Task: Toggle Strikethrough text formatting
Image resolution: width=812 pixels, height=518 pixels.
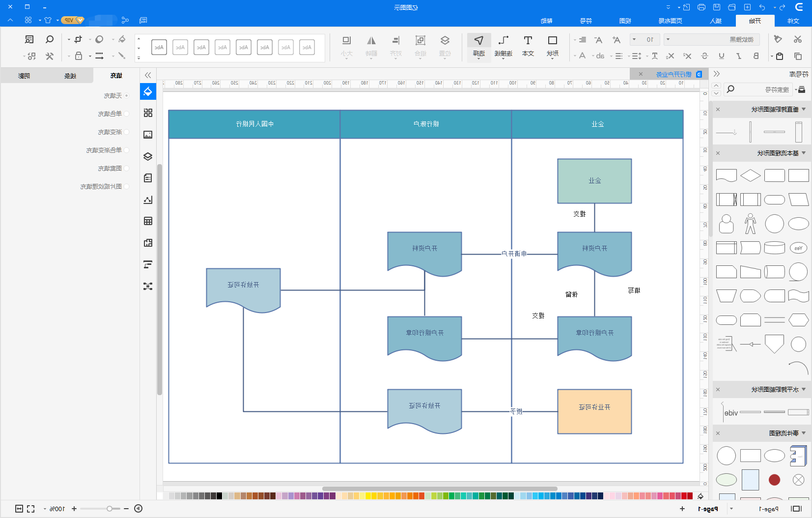Action: [x=704, y=56]
